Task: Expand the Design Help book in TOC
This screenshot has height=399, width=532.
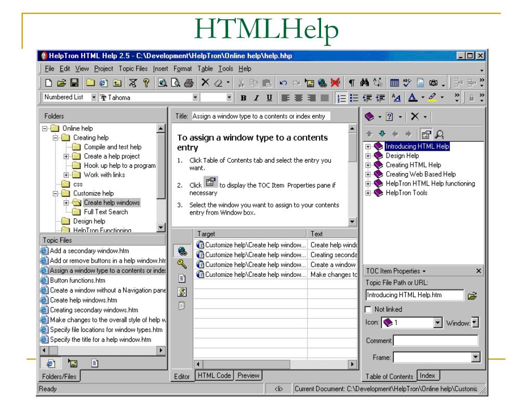Action: 368,156
